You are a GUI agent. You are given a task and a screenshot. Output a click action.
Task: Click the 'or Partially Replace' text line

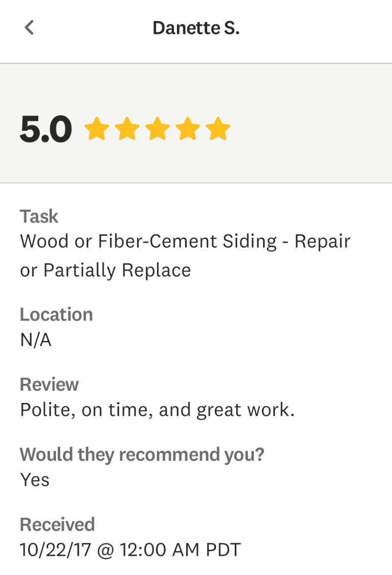tap(105, 270)
